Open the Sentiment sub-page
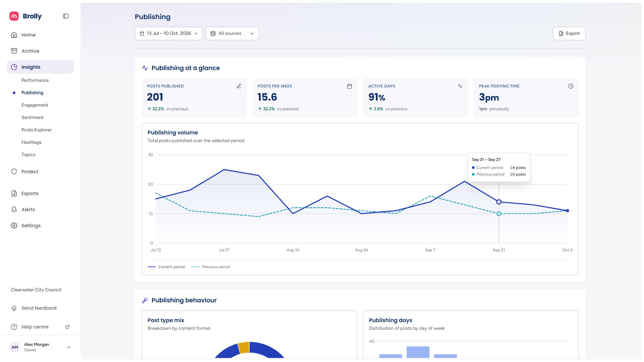Screen dimensions: 644x362 [33, 117]
